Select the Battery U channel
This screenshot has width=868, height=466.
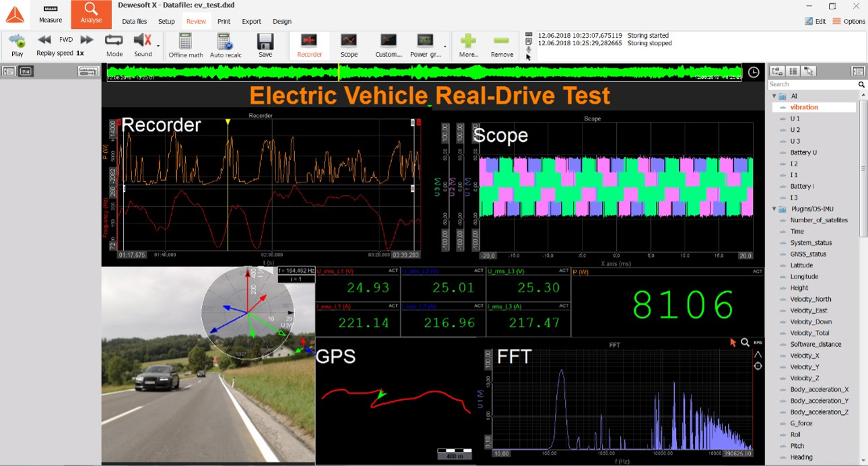(x=803, y=152)
